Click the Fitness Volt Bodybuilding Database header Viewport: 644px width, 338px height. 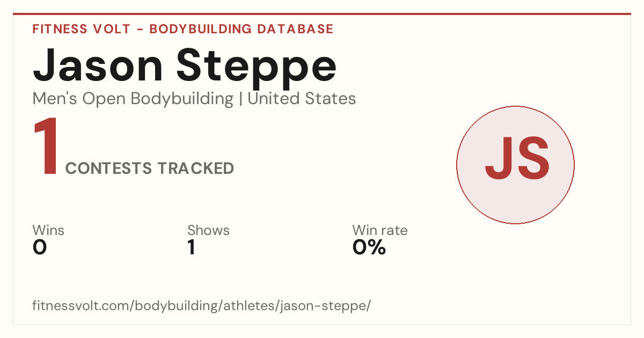(x=183, y=29)
